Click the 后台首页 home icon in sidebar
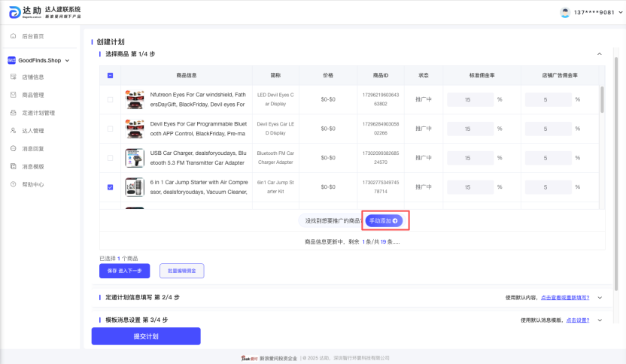The width and height of the screenshot is (626, 364). [x=13, y=36]
